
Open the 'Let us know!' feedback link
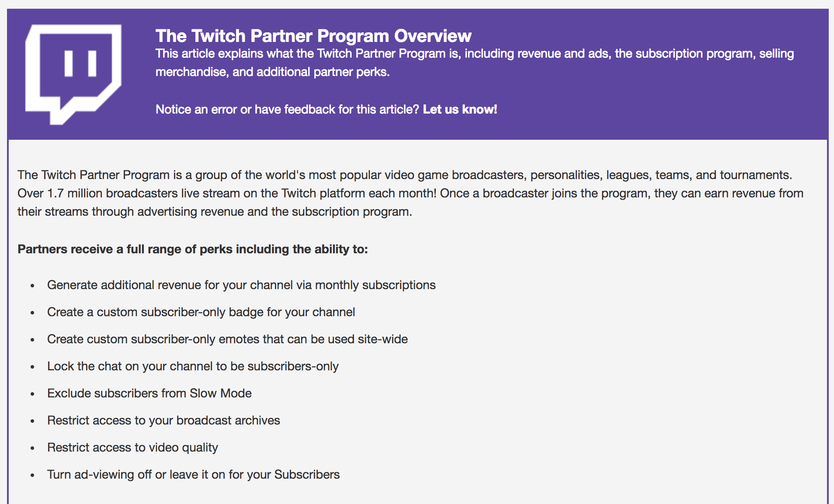[460, 109]
